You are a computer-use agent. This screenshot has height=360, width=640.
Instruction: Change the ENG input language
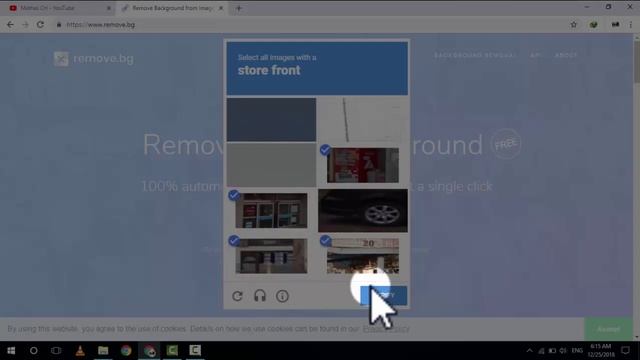coord(577,351)
